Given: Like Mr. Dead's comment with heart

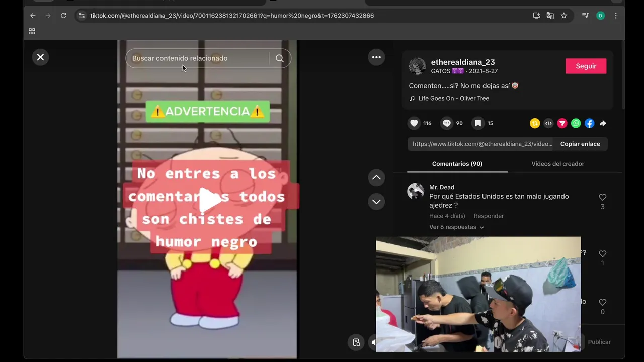Looking at the screenshot, I should tap(602, 197).
